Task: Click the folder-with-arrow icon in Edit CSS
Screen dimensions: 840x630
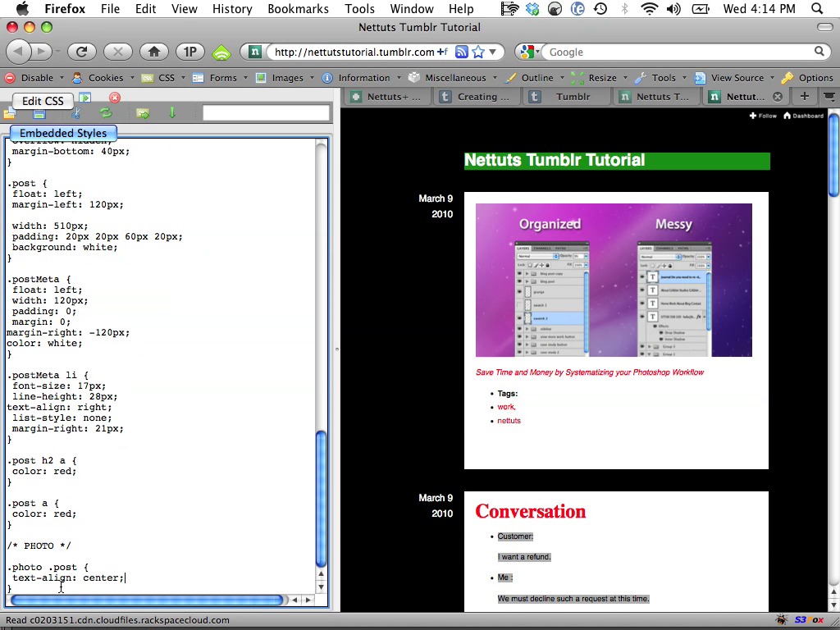Action: 143,113
